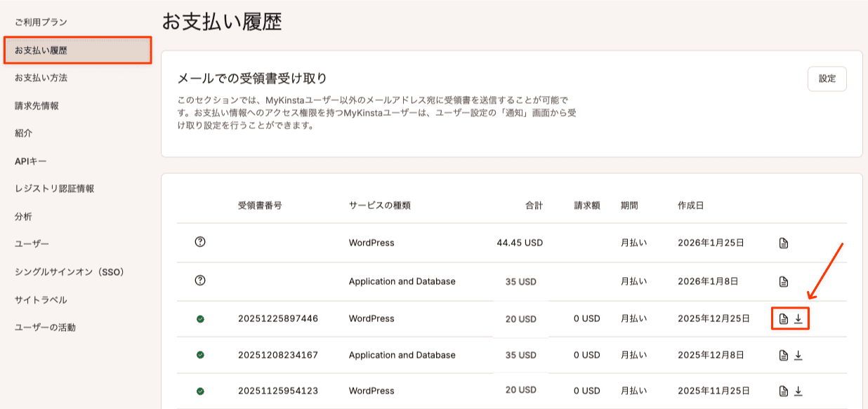Image resolution: width=868 pixels, height=409 pixels.
Task: Download the receipt for 20251125954123
Action: (798, 391)
